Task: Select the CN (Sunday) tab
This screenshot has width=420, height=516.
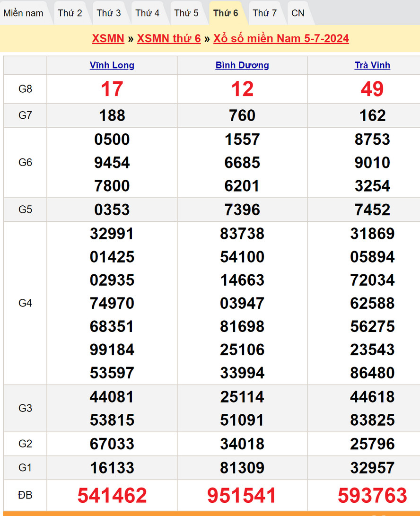Action: 298,13
